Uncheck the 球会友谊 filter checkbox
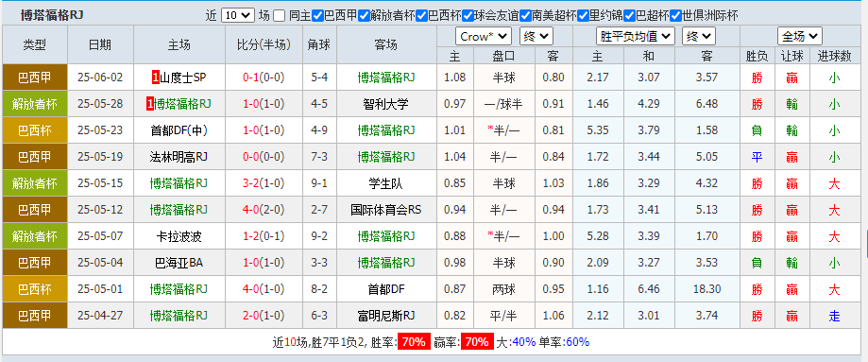The height and width of the screenshot is (362, 868). click(x=468, y=15)
